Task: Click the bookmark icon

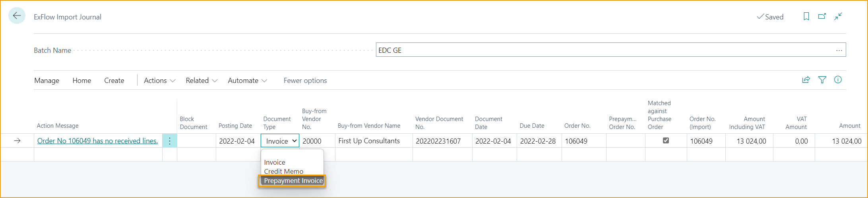Action: tap(806, 16)
